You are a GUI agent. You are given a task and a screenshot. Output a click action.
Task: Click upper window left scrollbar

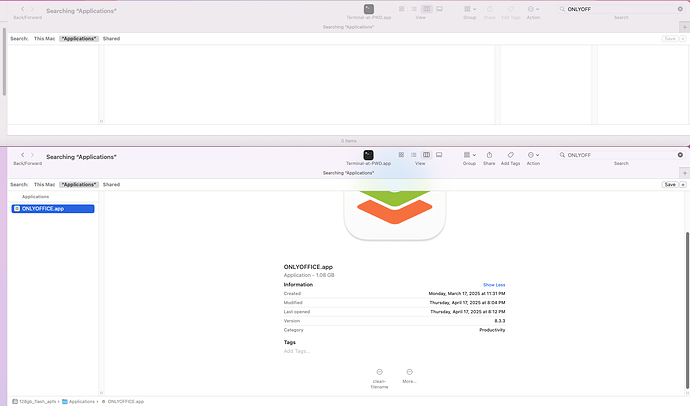pos(4,62)
